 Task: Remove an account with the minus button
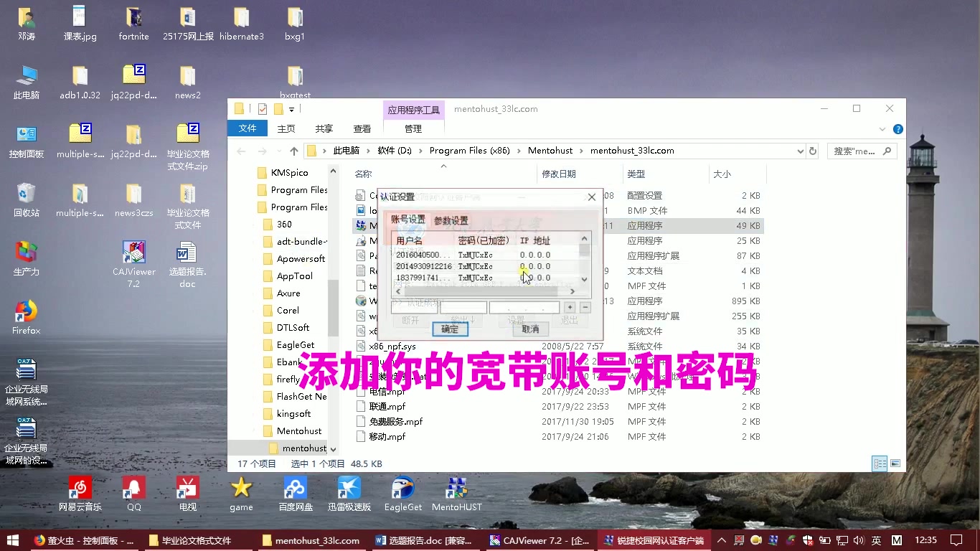[585, 308]
